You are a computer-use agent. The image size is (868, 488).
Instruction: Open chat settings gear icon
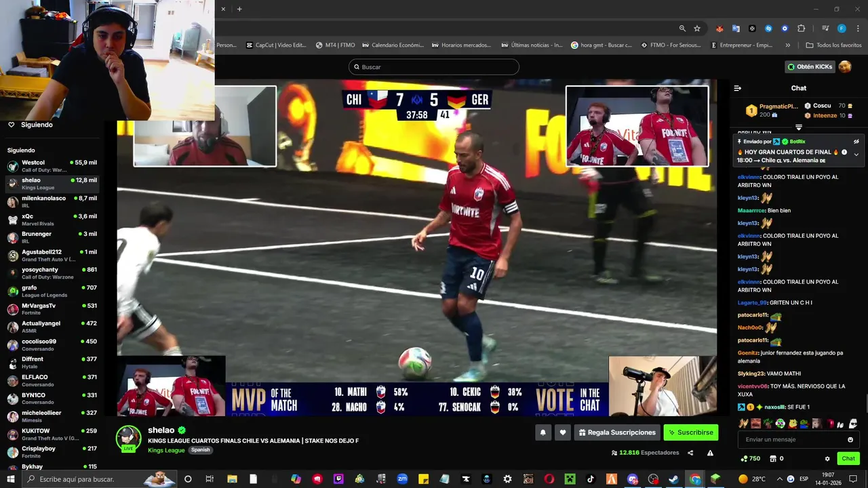[827, 459]
